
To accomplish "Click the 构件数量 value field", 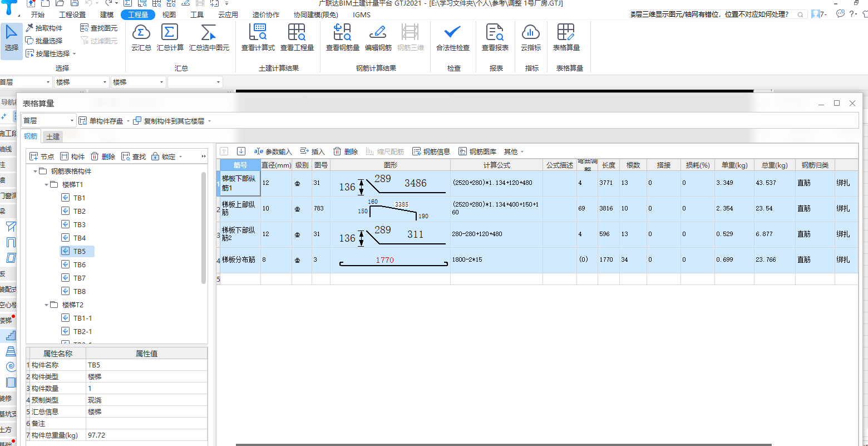I will tap(146, 388).
